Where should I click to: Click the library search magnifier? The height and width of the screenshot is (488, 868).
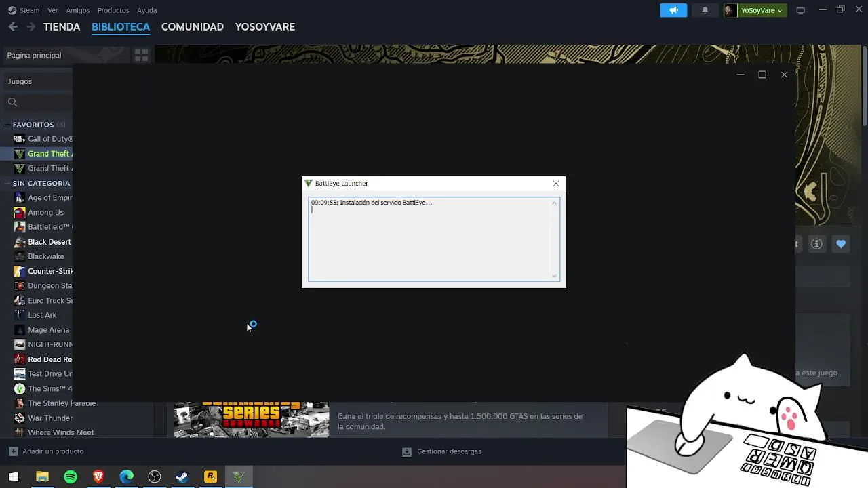tap(12, 102)
